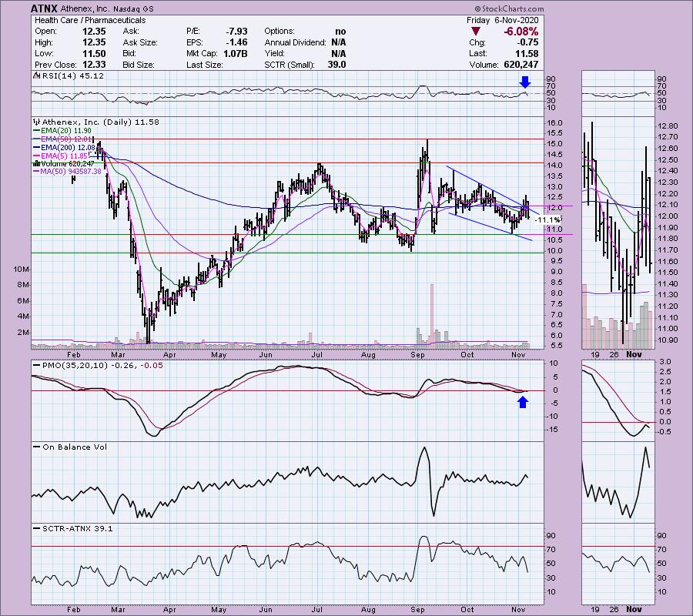Screen dimensions: 693x616
Task: Click the red down-triangle beside -6.08%
Action: 476,32
